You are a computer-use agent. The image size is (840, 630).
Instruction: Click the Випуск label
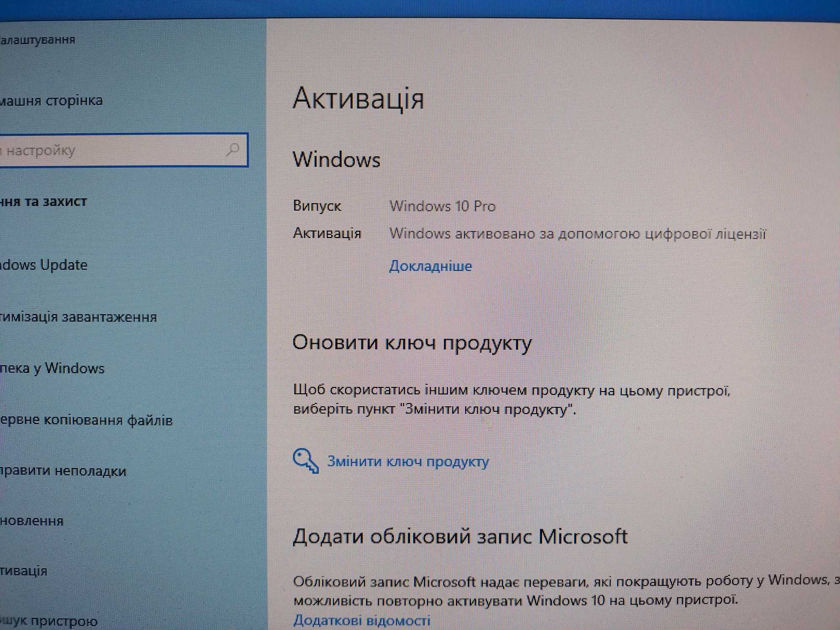click(317, 206)
